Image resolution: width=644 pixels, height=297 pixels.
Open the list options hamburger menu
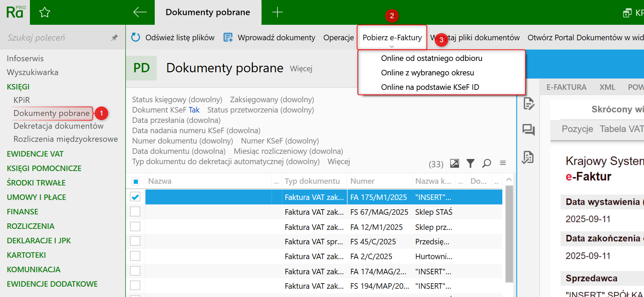pyautogui.click(x=503, y=163)
